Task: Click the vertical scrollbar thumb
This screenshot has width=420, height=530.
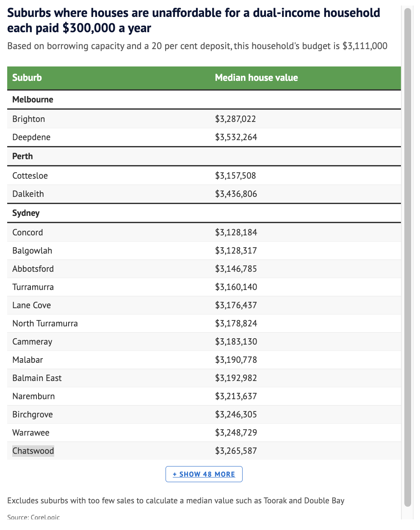Action: coord(408,254)
